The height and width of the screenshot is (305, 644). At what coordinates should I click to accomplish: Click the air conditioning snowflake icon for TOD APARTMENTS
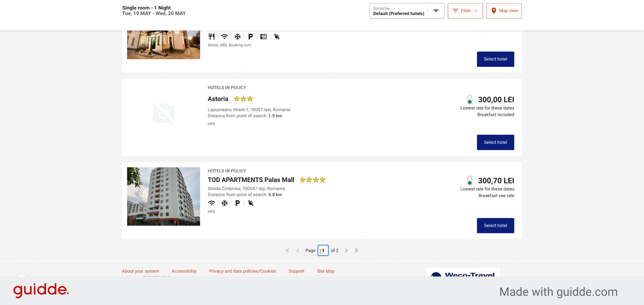coord(224,203)
